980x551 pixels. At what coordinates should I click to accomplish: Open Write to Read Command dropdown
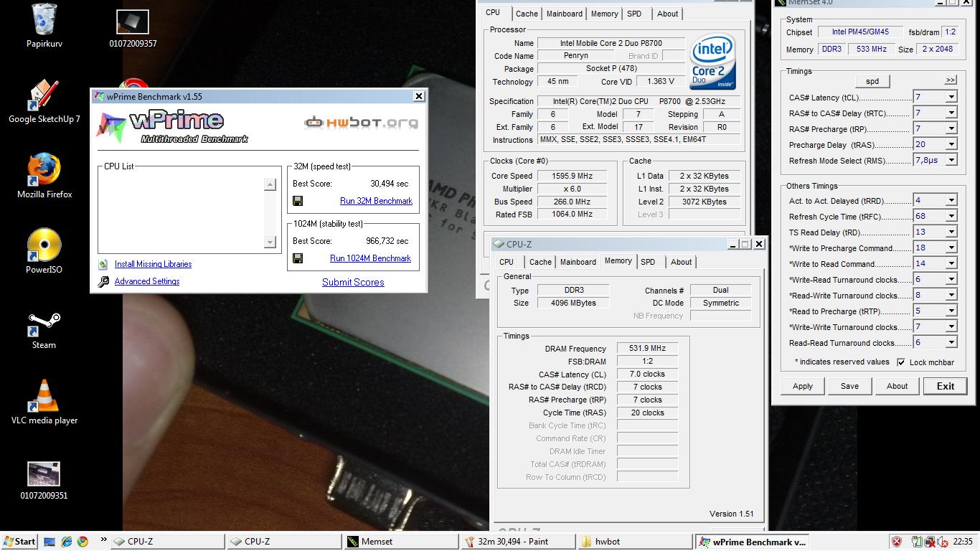951,263
